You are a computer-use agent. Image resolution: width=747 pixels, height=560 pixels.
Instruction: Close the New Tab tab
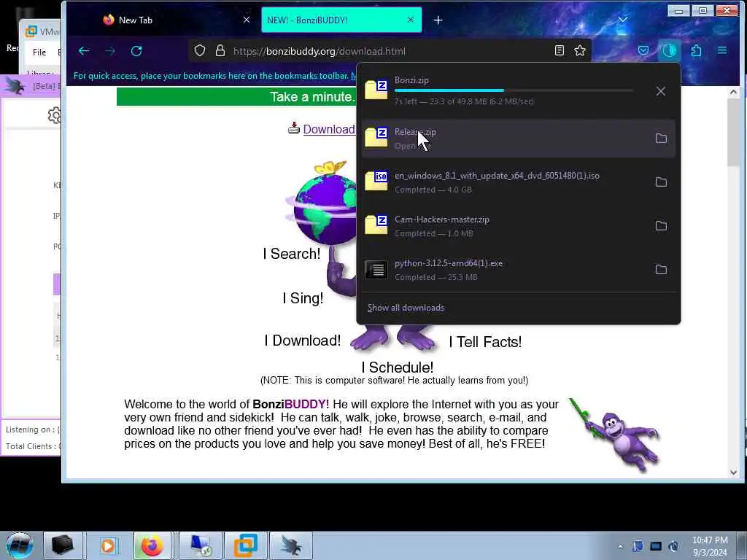pos(247,20)
